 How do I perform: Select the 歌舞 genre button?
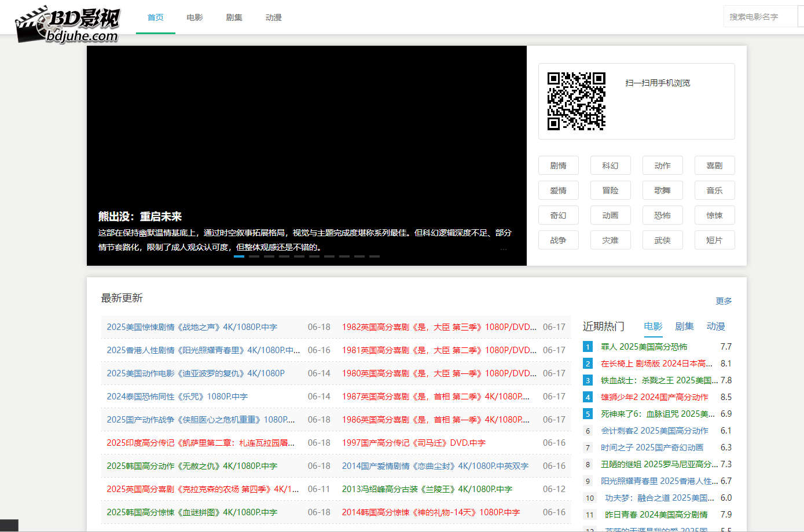(x=663, y=190)
